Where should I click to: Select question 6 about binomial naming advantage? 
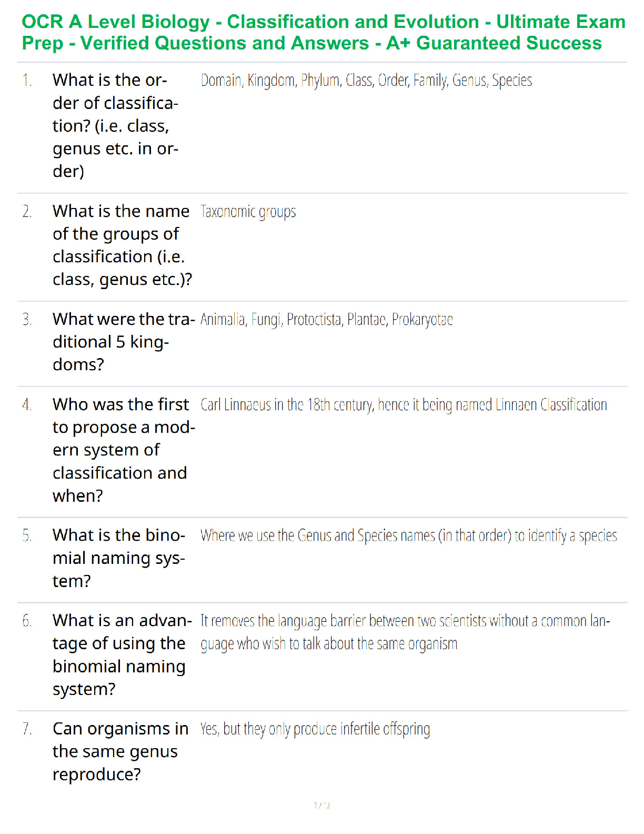point(122,654)
